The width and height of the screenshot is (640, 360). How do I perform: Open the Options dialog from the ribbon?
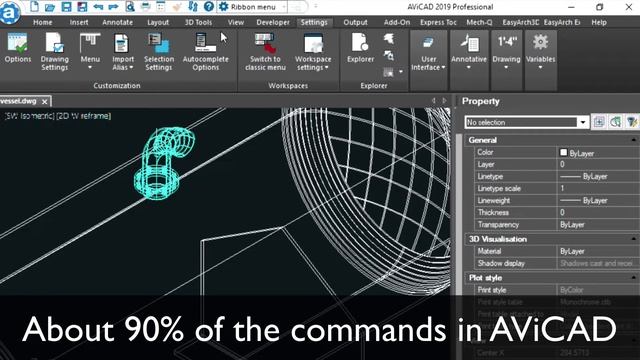click(x=18, y=48)
